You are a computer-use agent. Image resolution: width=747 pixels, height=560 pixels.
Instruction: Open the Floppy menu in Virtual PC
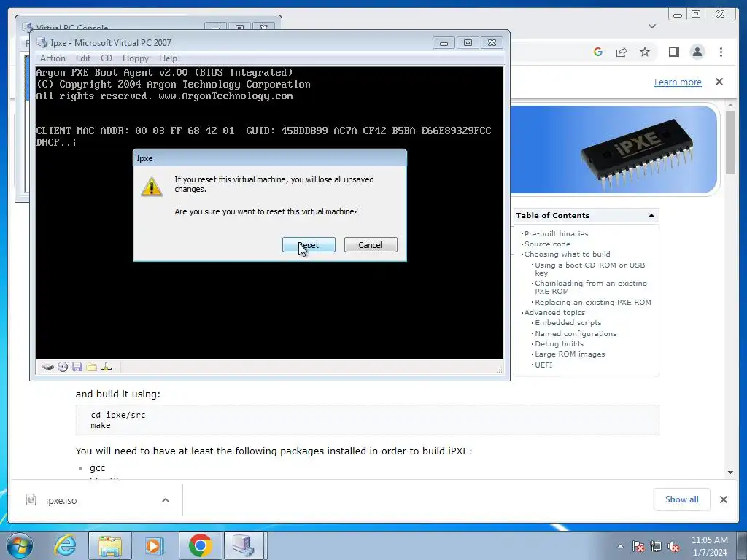pyautogui.click(x=135, y=58)
